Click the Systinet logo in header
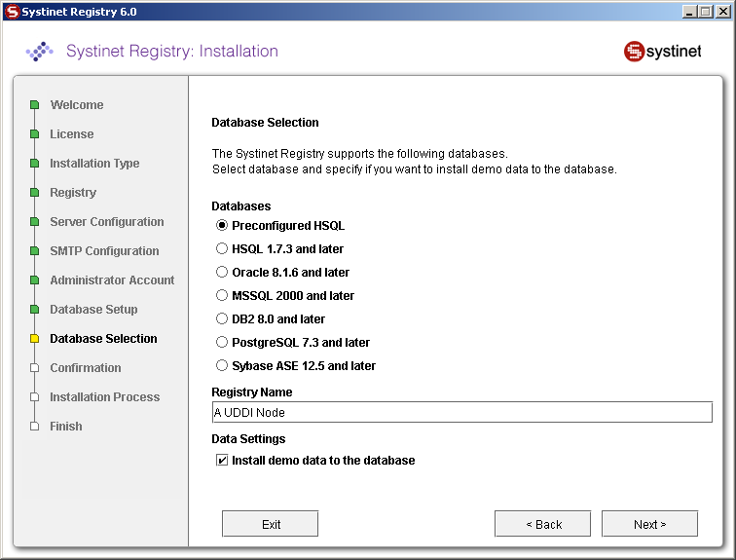Screen dimensions: 736x560 pos(662,51)
